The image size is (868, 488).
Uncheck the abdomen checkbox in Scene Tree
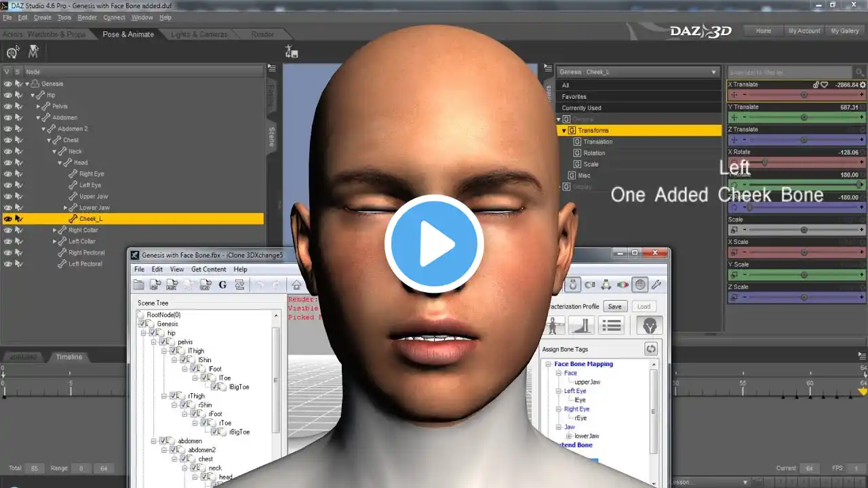pyautogui.click(x=164, y=441)
